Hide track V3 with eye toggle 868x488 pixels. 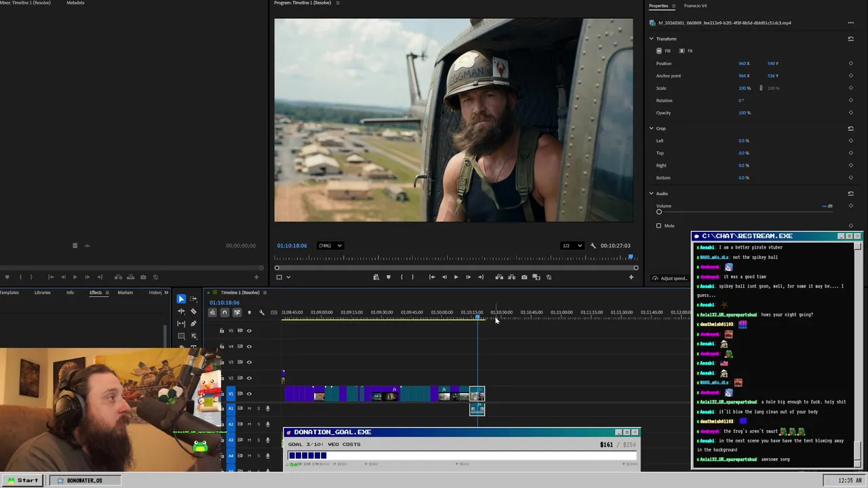[249, 362]
